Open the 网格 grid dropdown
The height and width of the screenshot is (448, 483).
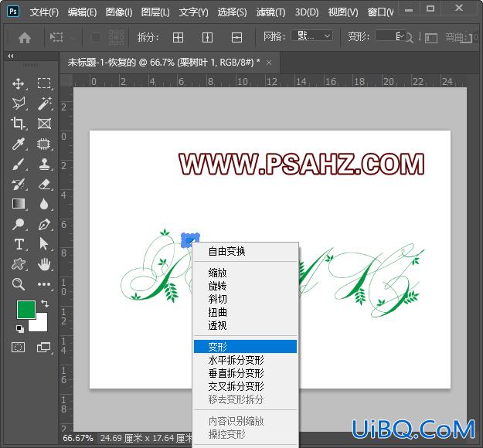[x=311, y=36]
